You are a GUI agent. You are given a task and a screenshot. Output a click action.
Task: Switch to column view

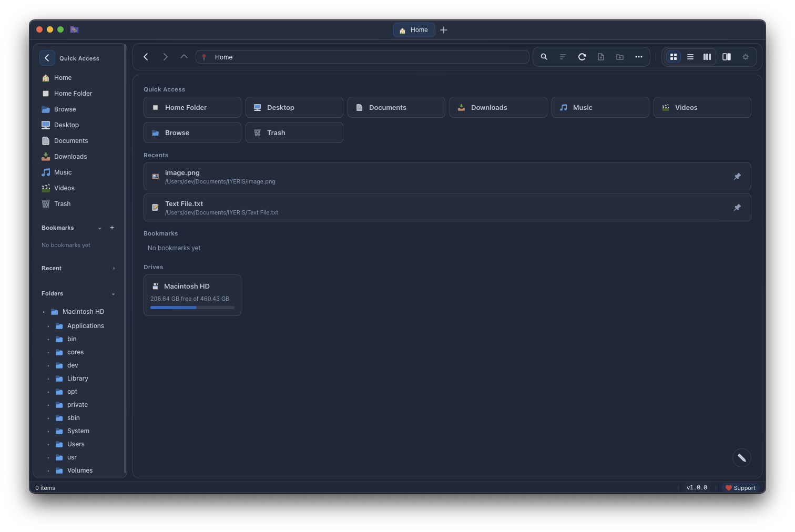(x=707, y=57)
